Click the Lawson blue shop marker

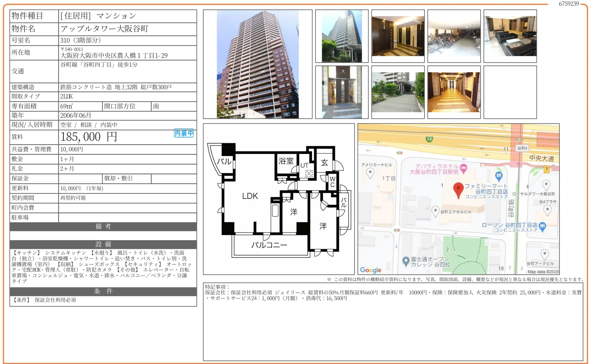click(542, 226)
